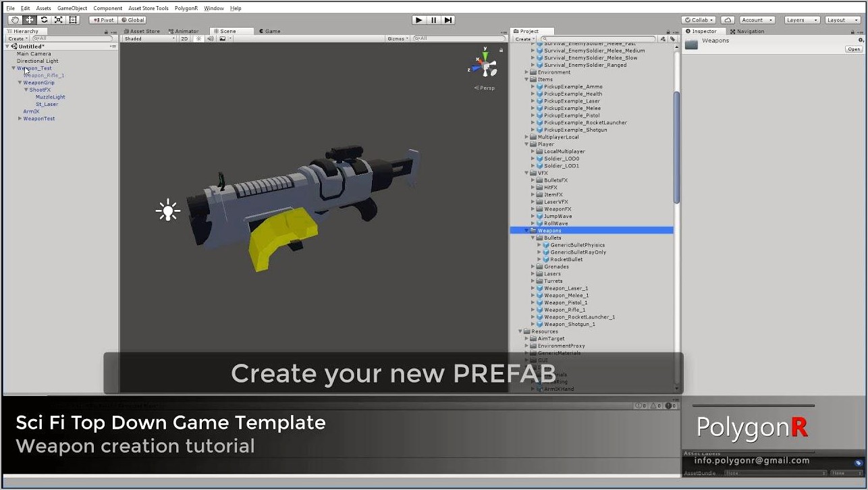The image size is (868, 490).
Task: Open the Layers dropdown
Action: click(802, 20)
